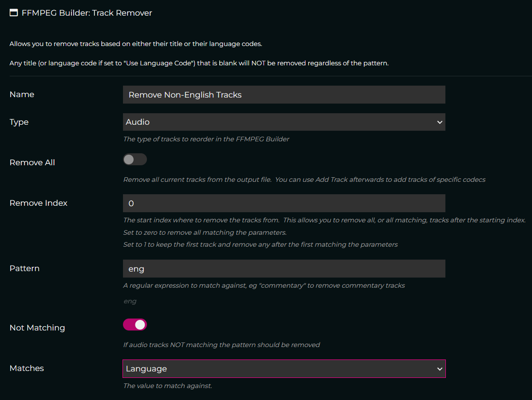Open the Type dropdown showing Audio
The height and width of the screenshot is (400, 532).
[284, 122]
